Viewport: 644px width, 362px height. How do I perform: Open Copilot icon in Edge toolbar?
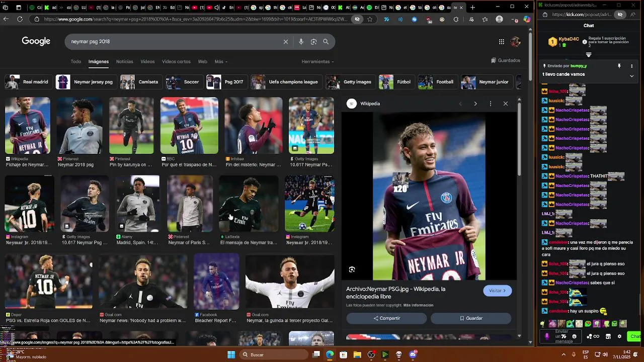coord(527,19)
